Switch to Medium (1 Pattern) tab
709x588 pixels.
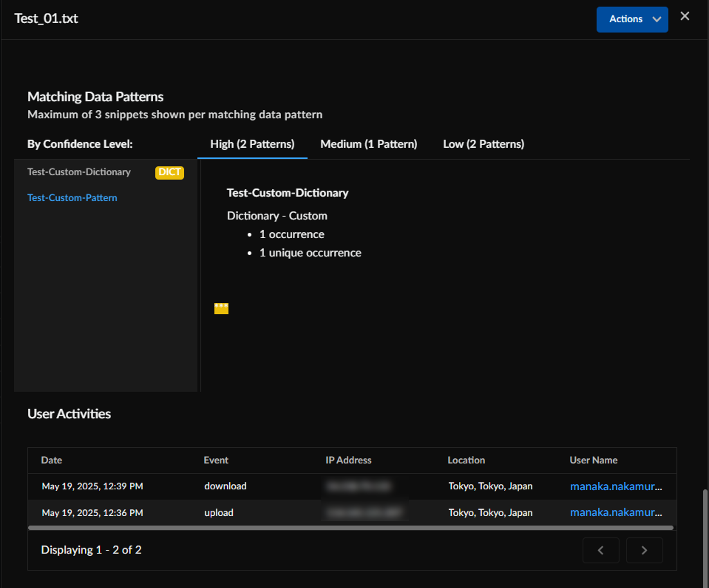[x=369, y=144]
